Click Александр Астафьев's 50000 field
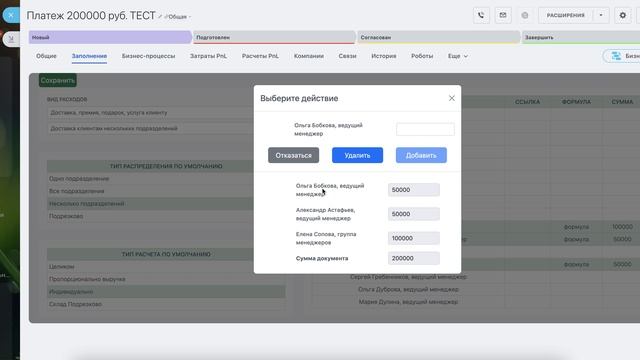The width and height of the screenshot is (640, 360). coord(414,214)
